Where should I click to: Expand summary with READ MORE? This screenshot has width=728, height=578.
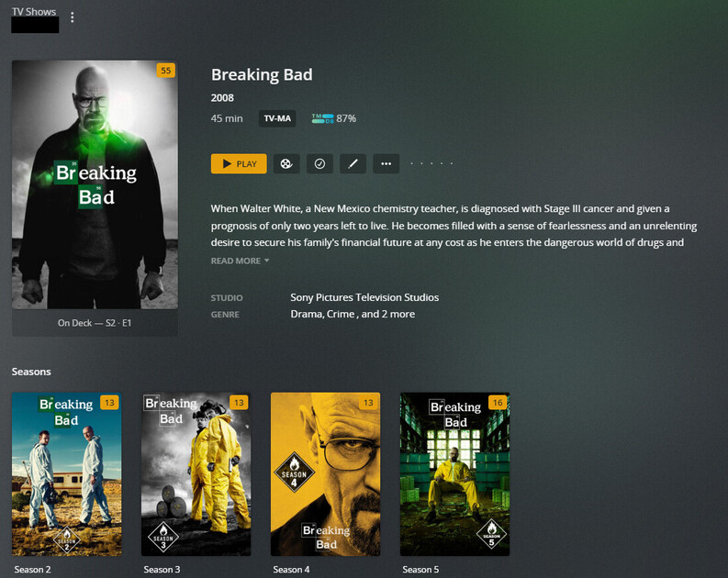point(240,261)
